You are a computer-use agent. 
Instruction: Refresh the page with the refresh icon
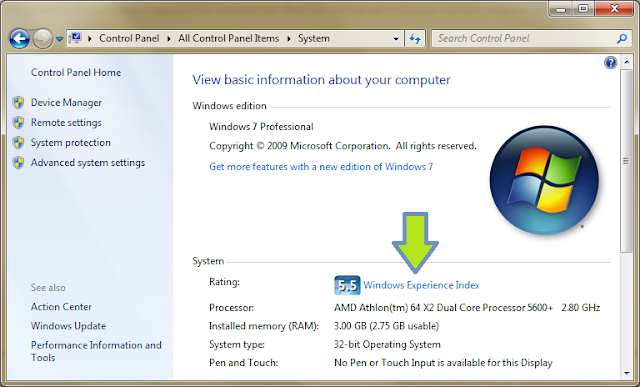point(415,39)
